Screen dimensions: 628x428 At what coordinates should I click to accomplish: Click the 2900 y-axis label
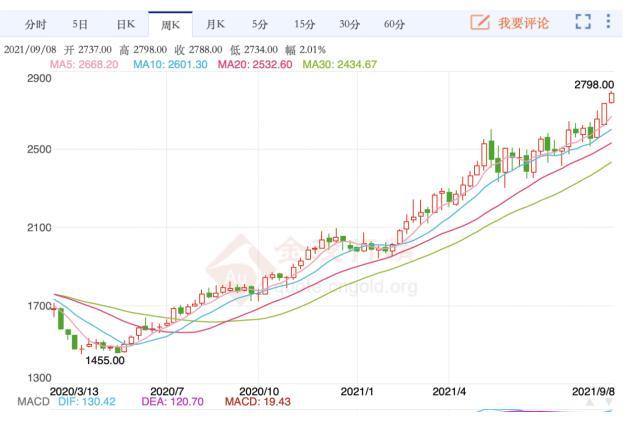(x=39, y=78)
